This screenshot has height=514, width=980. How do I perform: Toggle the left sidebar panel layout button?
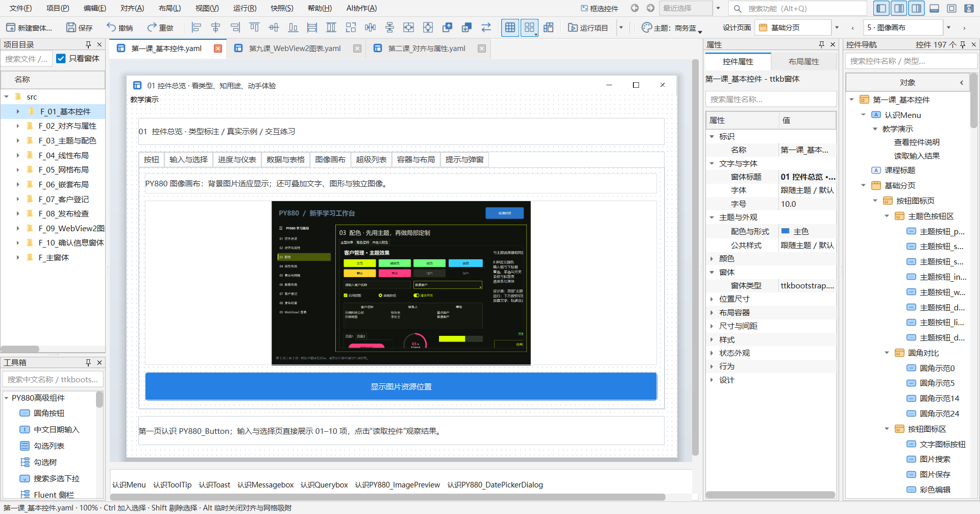tap(881, 8)
